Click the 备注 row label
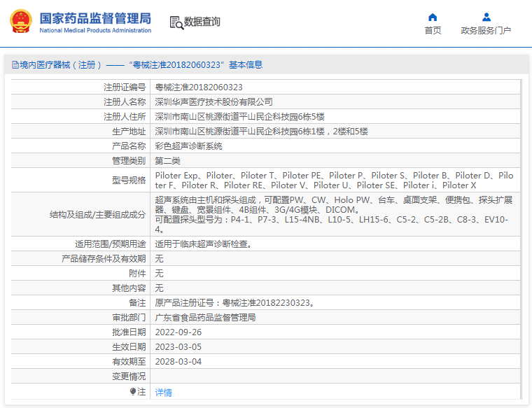The image size is (532, 408). click(137, 303)
